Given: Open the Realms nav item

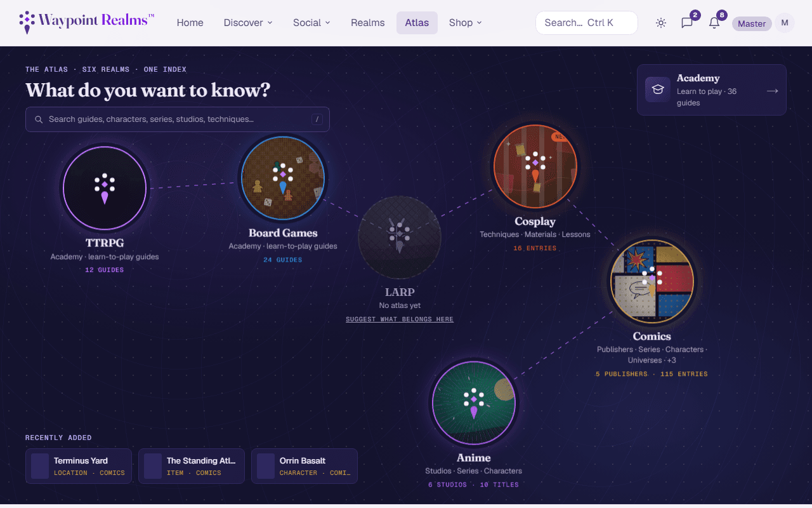Looking at the screenshot, I should point(368,23).
